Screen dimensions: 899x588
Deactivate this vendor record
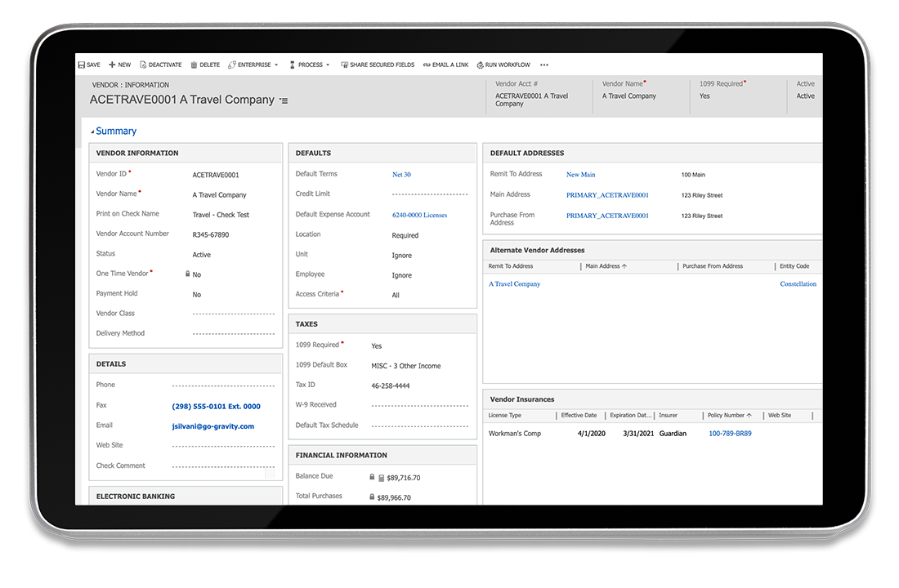(x=160, y=65)
